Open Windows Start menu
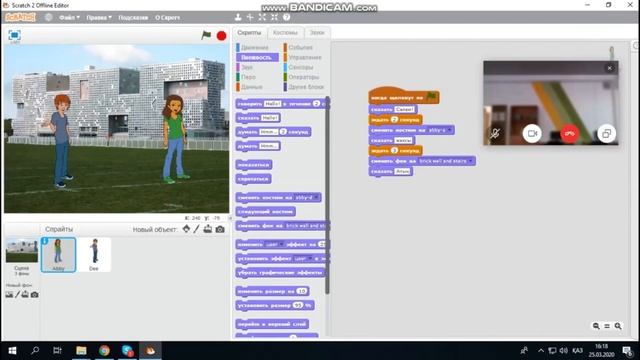Viewport: 640px width, 360px height. tap(12, 351)
